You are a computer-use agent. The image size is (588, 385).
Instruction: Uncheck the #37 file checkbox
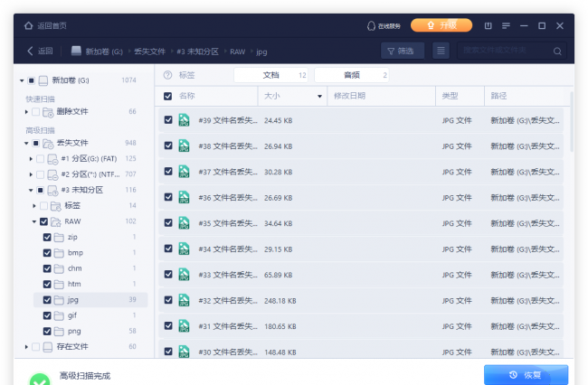[x=168, y=171]
